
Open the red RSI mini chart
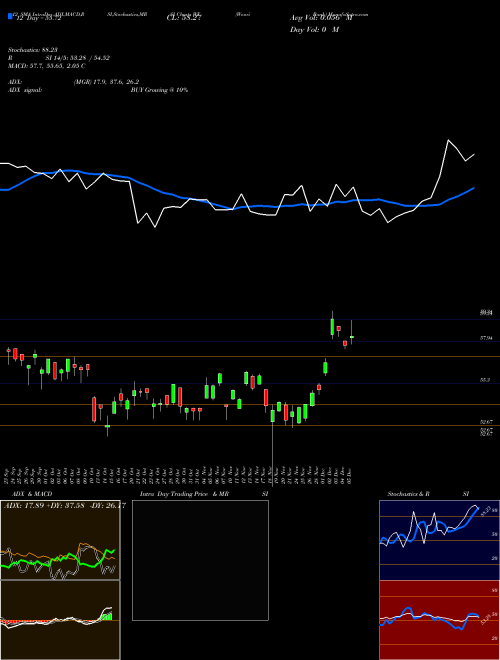[x=439, y=620]
